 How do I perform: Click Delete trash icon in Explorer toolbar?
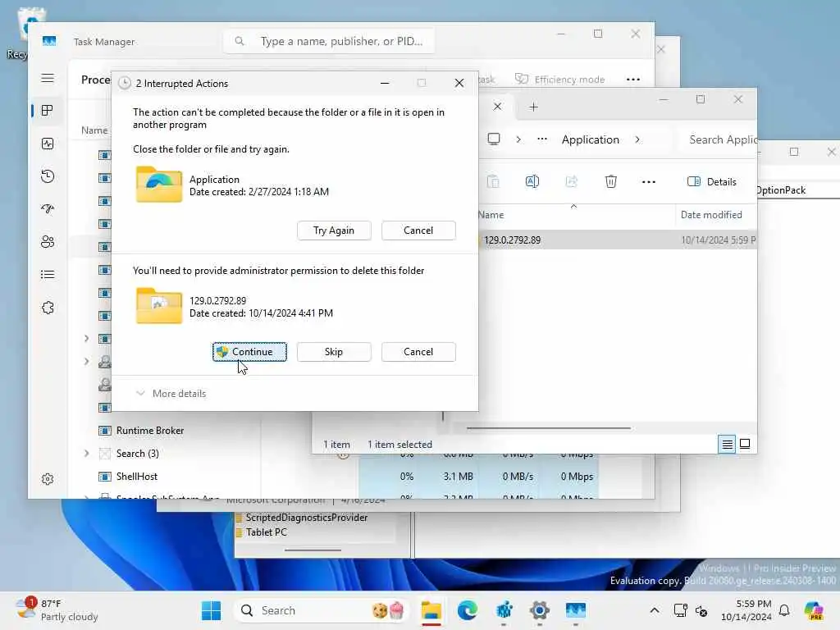610,181
